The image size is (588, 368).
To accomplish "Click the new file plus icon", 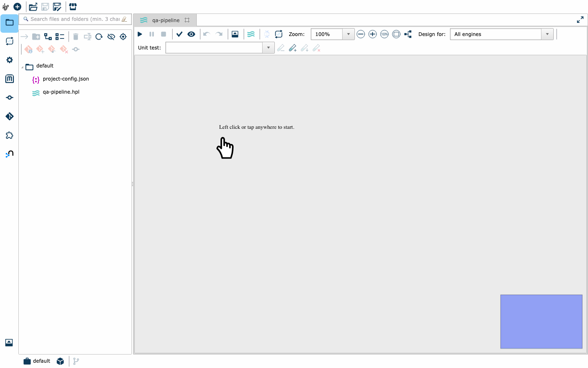I will coord(17,7).
